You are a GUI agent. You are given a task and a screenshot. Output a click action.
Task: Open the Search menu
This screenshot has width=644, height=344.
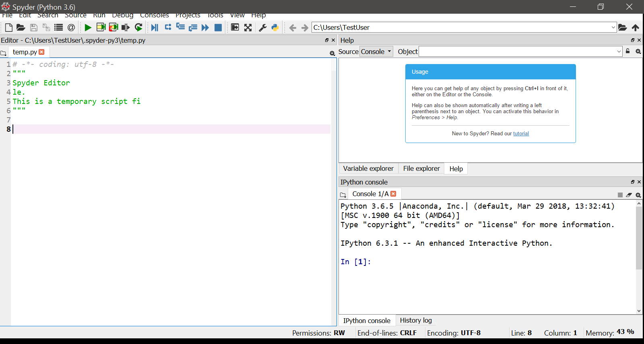48,15
